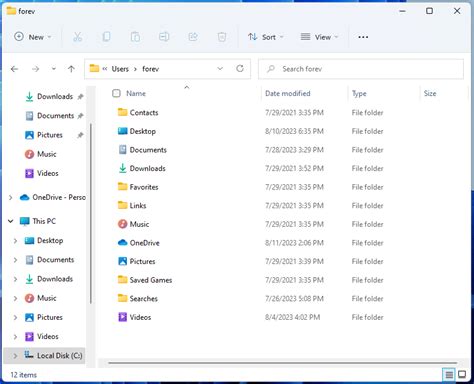Viewport: 474px width, 384px height.
Task: Sort by Type column header
Action: (359, 93)
